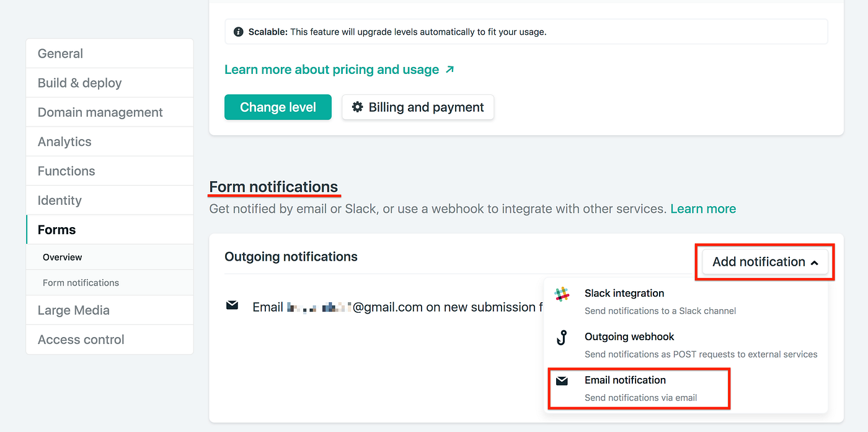Viewport: 868px width, 432px height.
Task: Click the external-link arrow after pricing link
Action: click(x=451, y=69)
